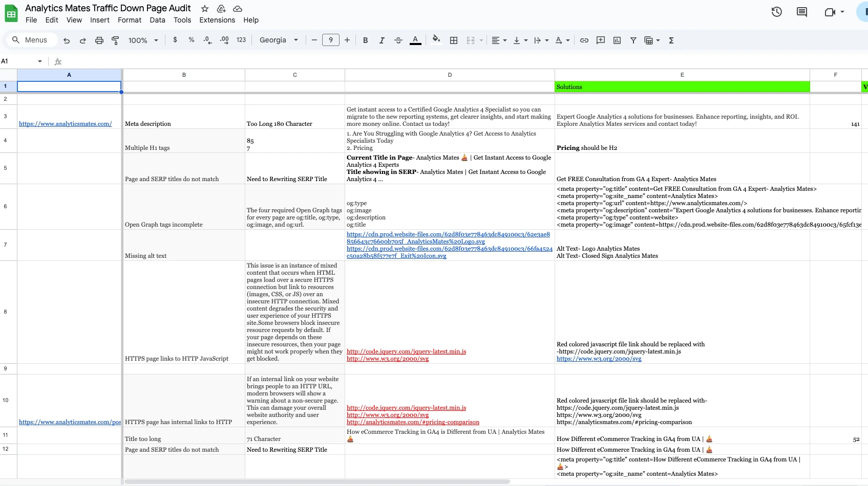Increase decimal places
The width and height of the screenshot is (868, 486).
coord(224,40)
